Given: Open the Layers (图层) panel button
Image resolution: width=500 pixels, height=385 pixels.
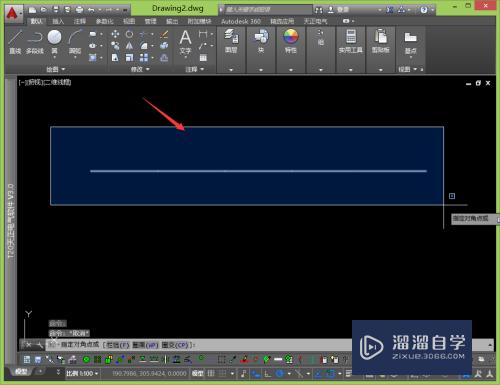Looking at the screenshot, I should (231, 41).
